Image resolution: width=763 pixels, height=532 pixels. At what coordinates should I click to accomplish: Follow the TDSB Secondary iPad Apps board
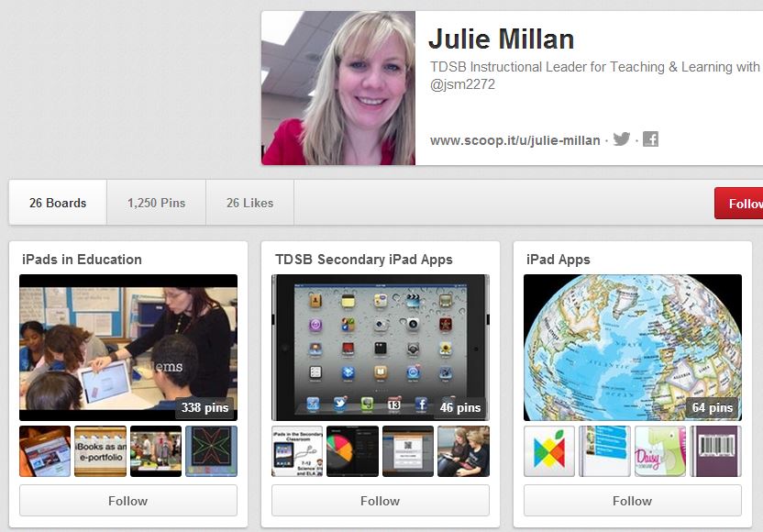click(381, 501)
